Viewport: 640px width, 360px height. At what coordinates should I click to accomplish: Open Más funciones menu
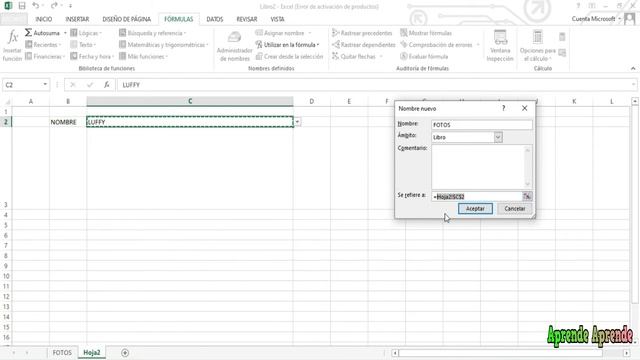(144, 56)
